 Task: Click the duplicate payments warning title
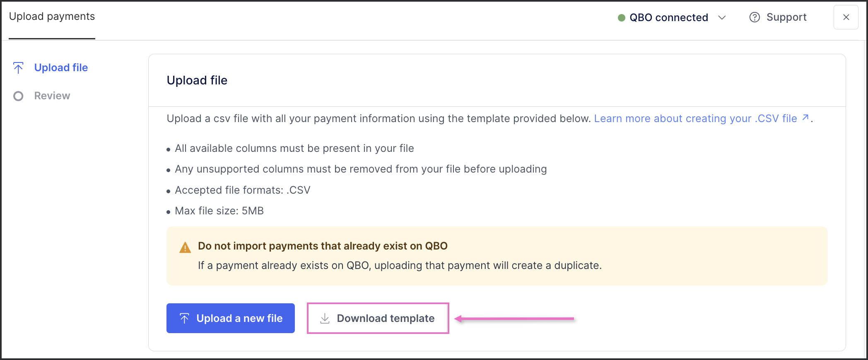[x=323, y=246]
